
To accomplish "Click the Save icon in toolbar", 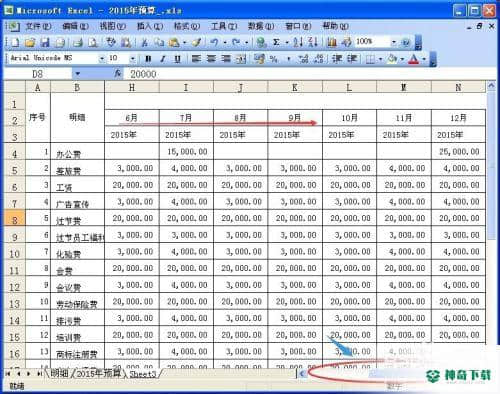I will [45, 42].
